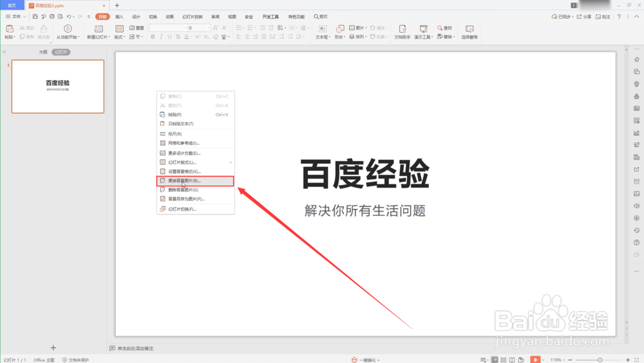The width and height of the screenshot is (644, 363).
Task: Choose 删除背景图片(G) in context menu
Action: click(x=196, y=190)
